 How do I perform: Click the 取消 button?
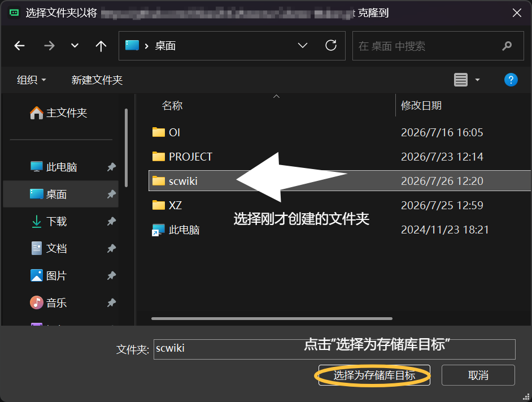pyautogui.click(x=478, y=375)
